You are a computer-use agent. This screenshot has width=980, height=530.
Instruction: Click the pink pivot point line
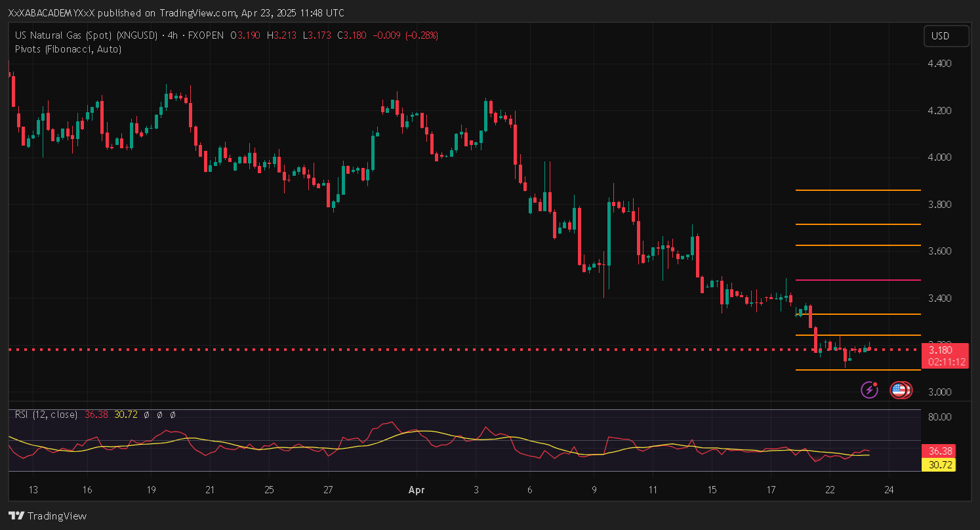[857, 280]
